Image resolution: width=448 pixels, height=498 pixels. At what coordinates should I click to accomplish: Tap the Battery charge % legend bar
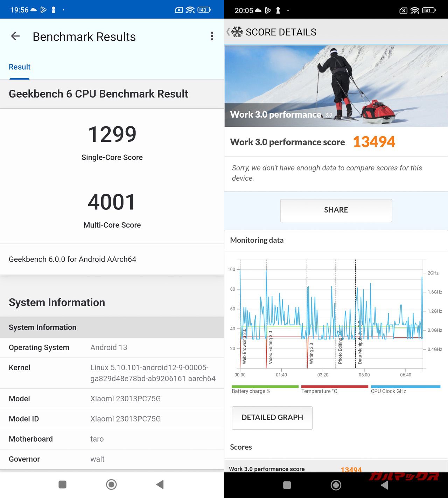point(265,387)
